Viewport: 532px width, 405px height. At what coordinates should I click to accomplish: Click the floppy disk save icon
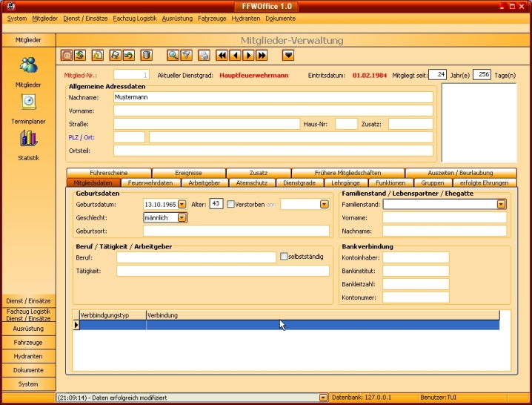(115, 55)
